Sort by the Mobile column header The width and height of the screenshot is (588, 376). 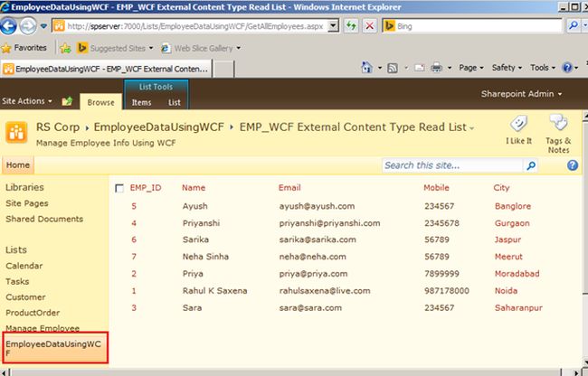coord(436,188)
